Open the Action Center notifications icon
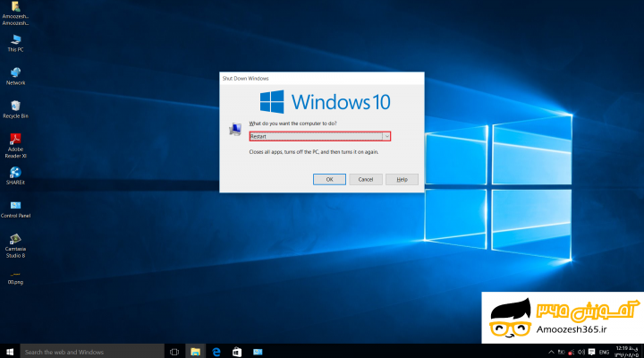Screen dimensions: 644x358 point(591,352)
